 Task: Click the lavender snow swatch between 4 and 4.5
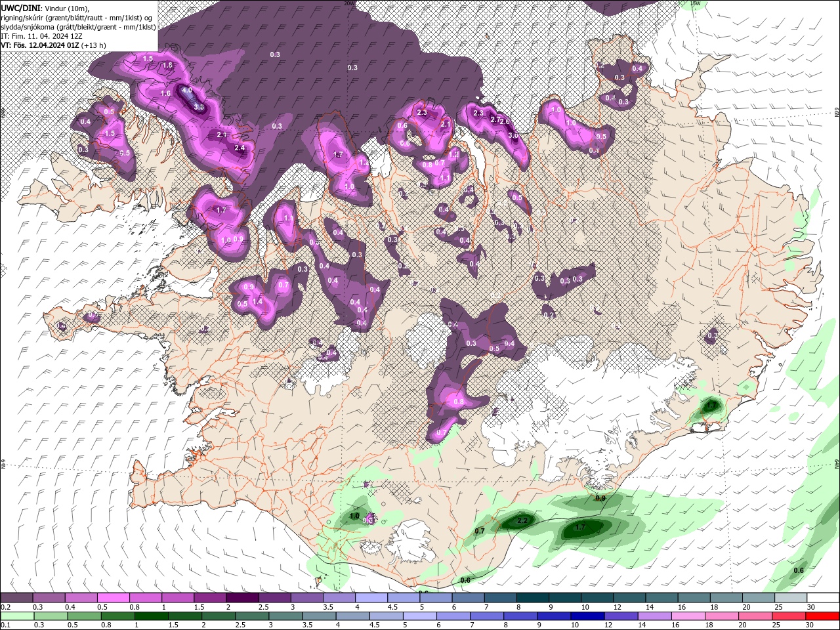point(371,598)
